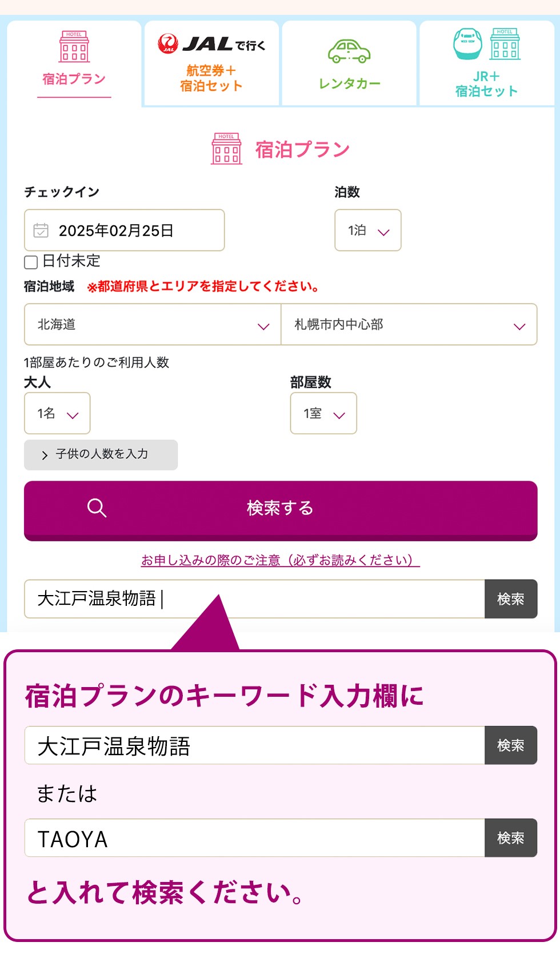
Task: Open the 部屋数 room count dropdown
Action: [323, 413]
